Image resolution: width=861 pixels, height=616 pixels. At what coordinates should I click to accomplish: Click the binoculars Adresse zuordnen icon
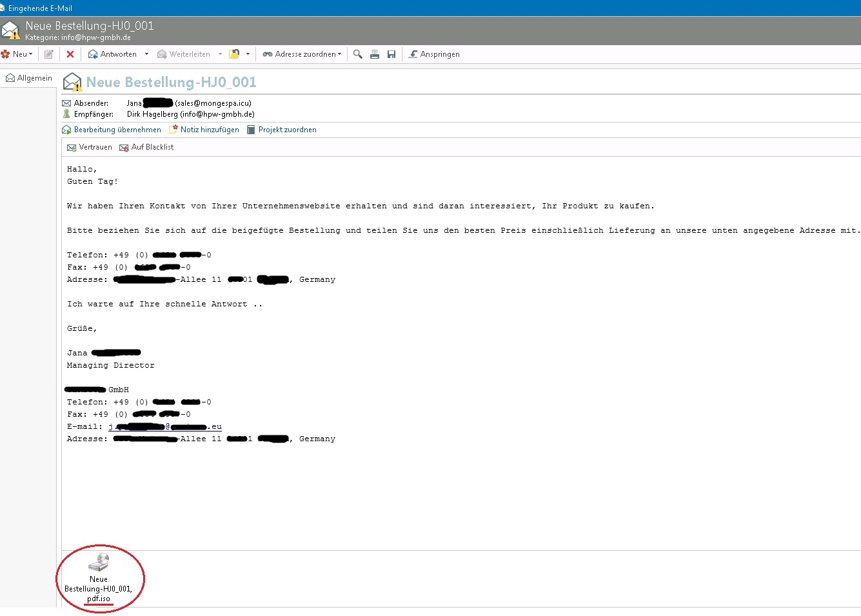(267, 54)
